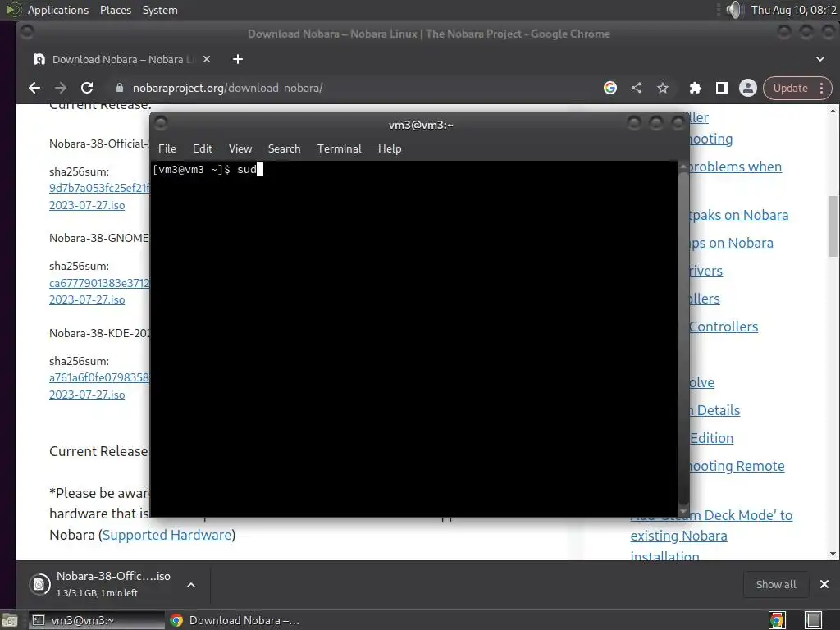The width and height of the screenshot is (840, 630).
Task: Open the a761a6f0fe0798358 checksum link
Action: point(99,377)
